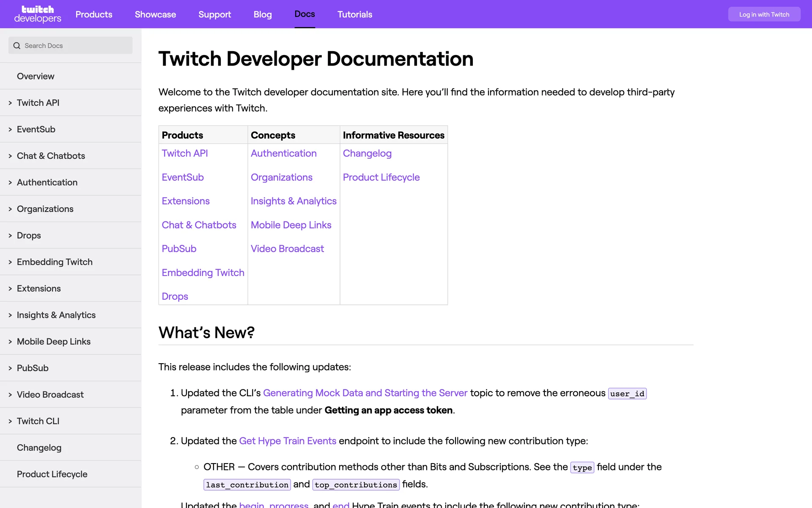812x508 pixels.
Task: Expand the PubSub sidebar chevron
Action: click(10, 368)
